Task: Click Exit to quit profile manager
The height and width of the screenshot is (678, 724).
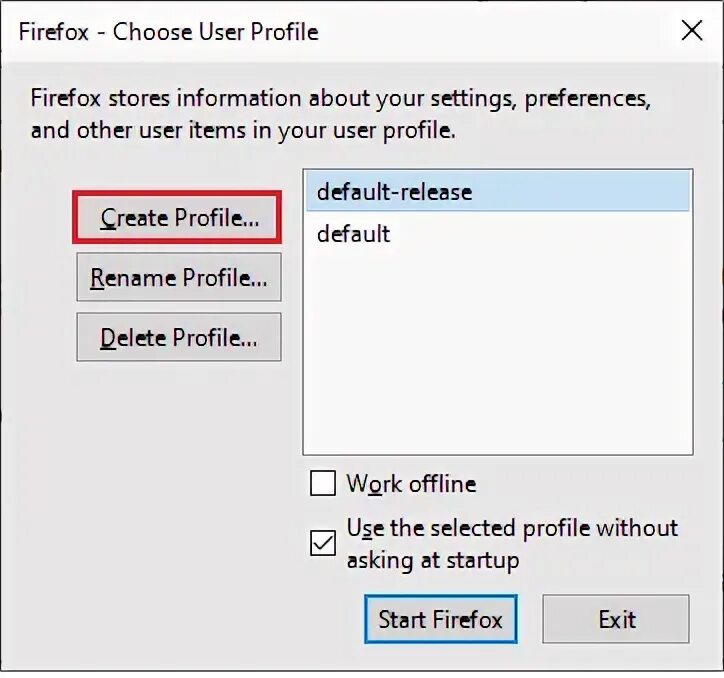Action: pyautogui.click(x=616, y=619)
